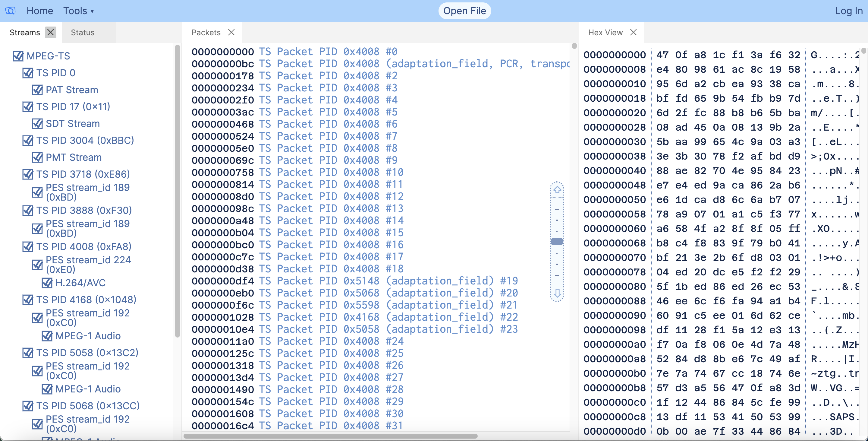This screenshot has height=441, width=868.
Task: Open the Tools dropdown menu
Action: click(x=78, y=11)
